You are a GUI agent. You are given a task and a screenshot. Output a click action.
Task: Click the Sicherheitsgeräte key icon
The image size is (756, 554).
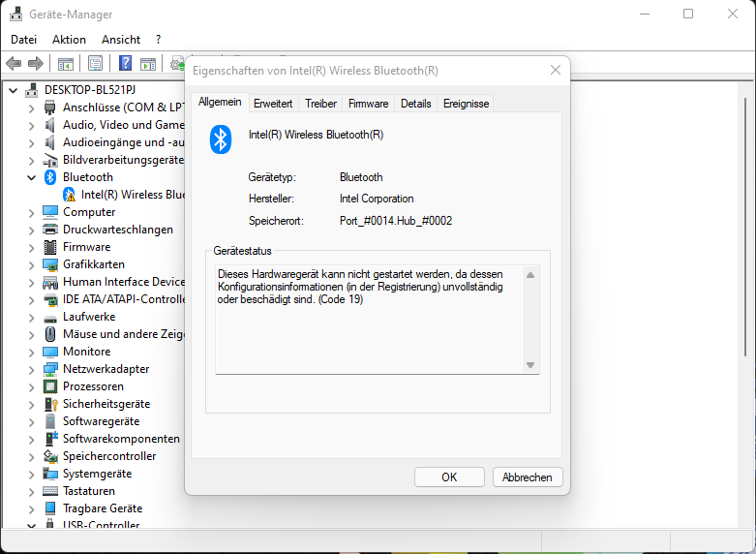tap(50, 404)
